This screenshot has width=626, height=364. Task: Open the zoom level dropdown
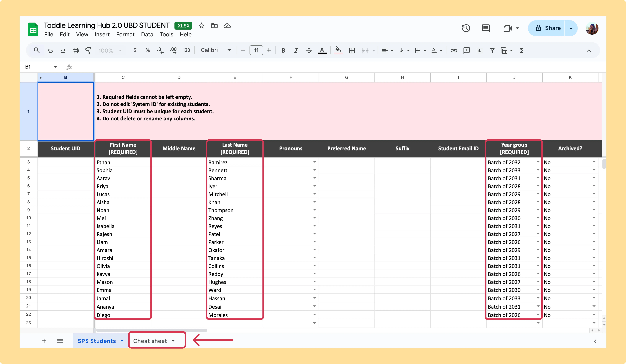tap(110, 51)
